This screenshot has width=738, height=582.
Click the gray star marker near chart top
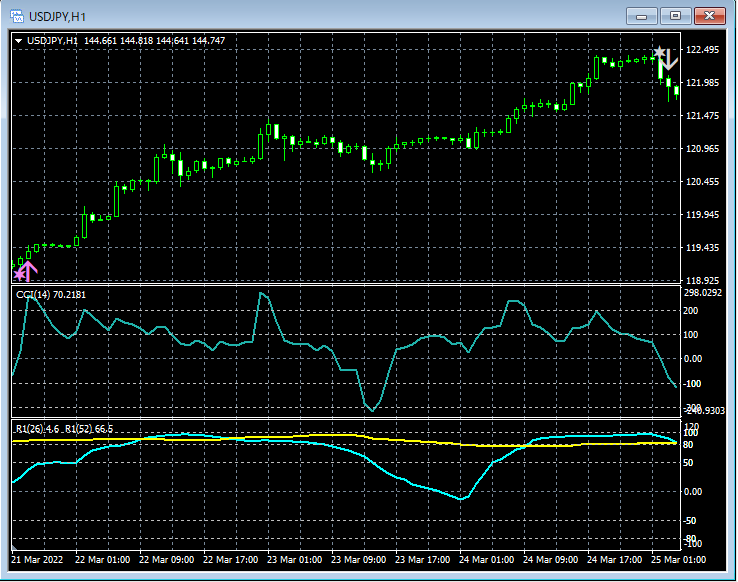[659, 51]
